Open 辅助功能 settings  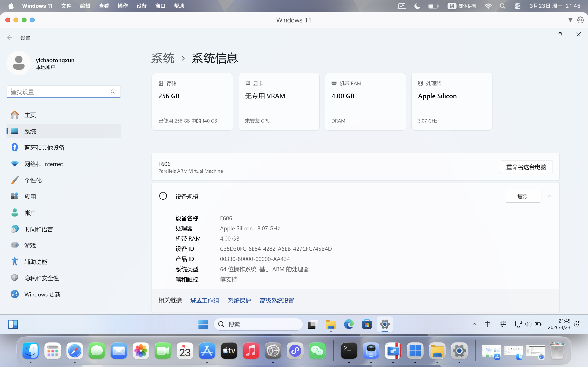pos(36,262)
